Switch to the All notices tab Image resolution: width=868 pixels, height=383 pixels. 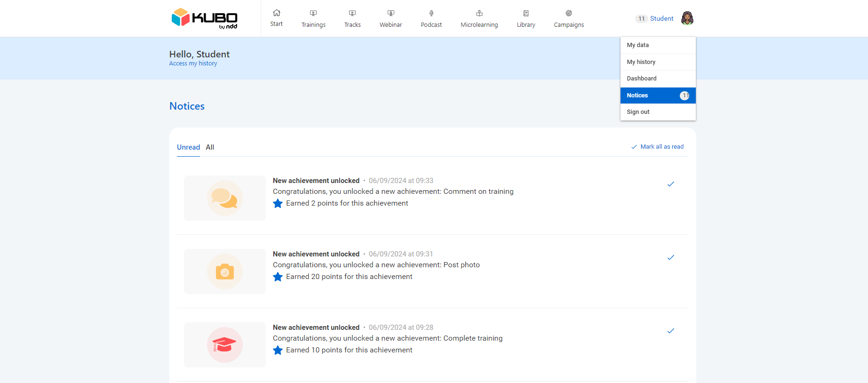pos(210,147)
